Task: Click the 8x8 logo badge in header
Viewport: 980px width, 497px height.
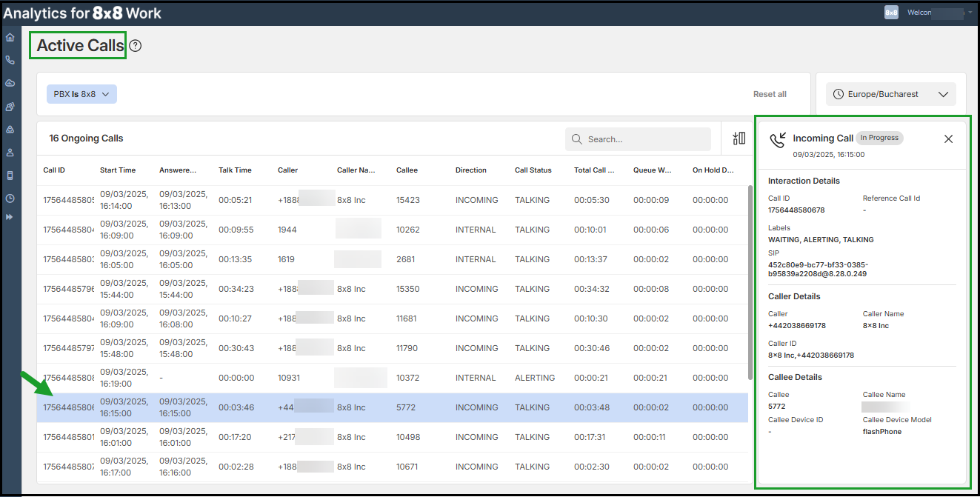Action: [891, 13]
